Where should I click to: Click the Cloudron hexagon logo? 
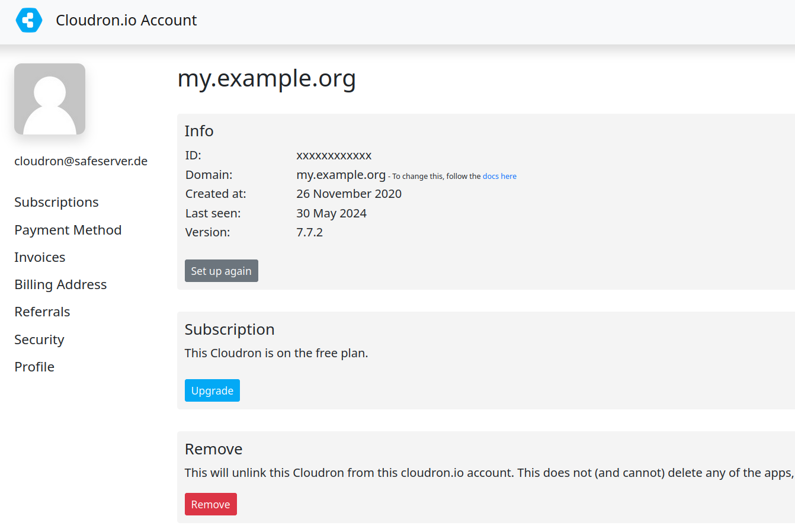(29, 20)
